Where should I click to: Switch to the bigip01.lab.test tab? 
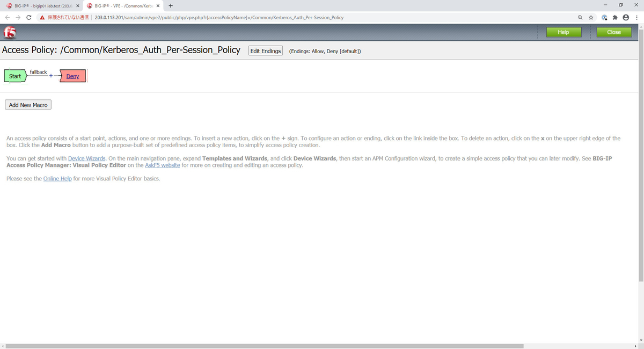point(43,6)
